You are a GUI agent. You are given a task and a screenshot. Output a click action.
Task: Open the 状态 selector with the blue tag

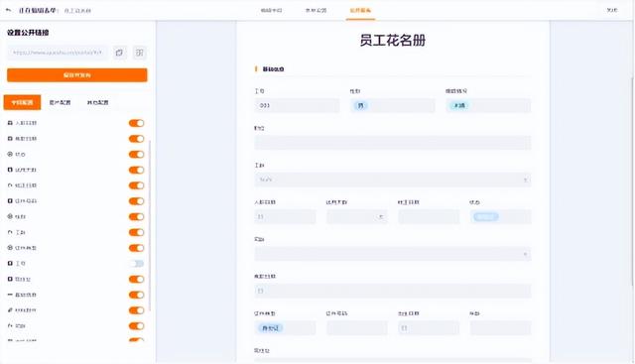(x=500, y=217)
